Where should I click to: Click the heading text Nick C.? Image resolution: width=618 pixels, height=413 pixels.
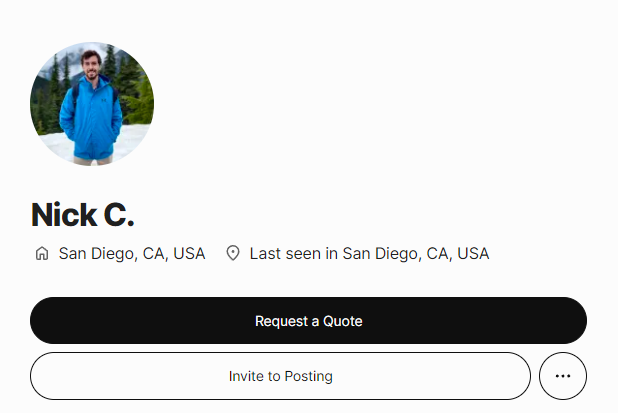pyautogui.click(x=82, y=214)
